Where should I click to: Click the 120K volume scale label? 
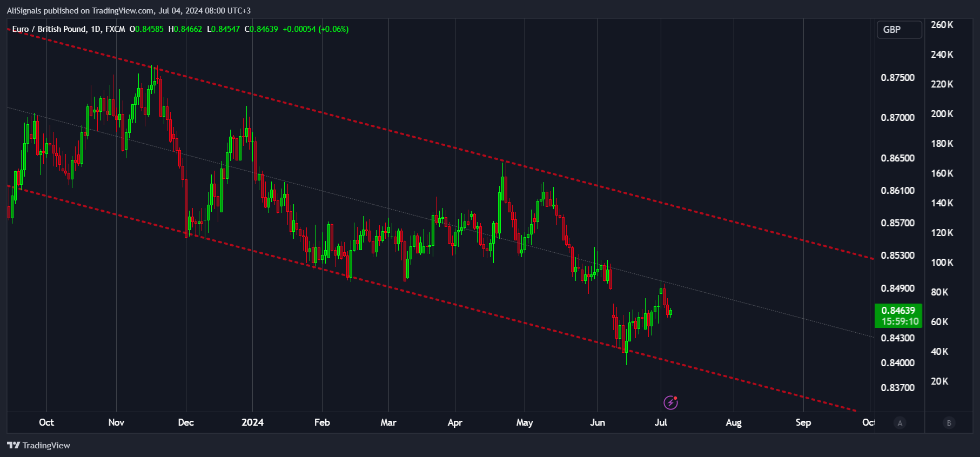(x=942, y=233)
